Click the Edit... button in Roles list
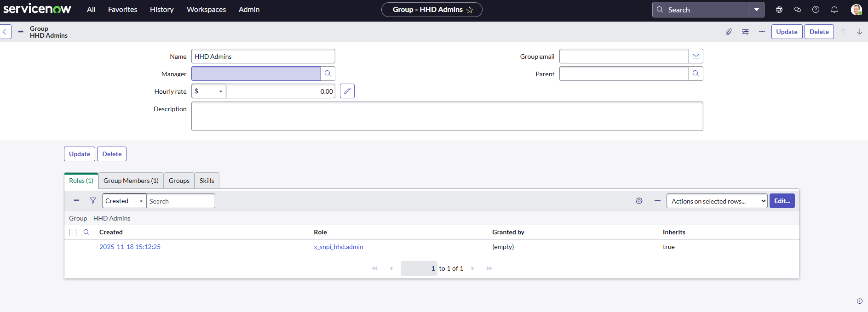868x312 pixels. [x=782, y=201]
